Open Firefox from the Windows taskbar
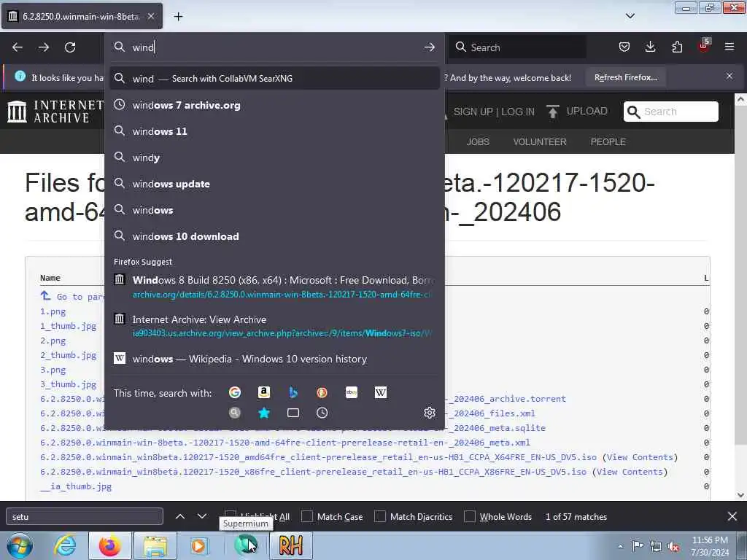747x560 pixels. click(109, 545)
